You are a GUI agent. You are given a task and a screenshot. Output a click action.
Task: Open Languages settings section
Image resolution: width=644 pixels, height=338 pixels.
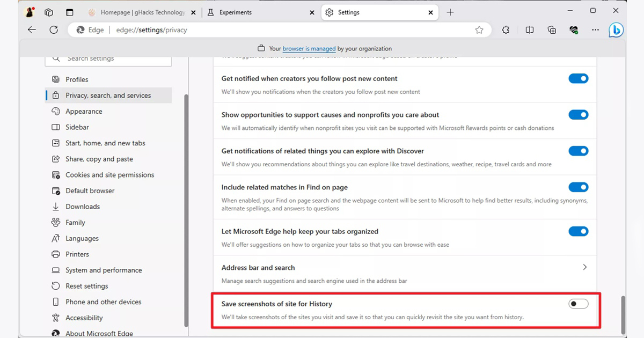(x=108, y=238)
